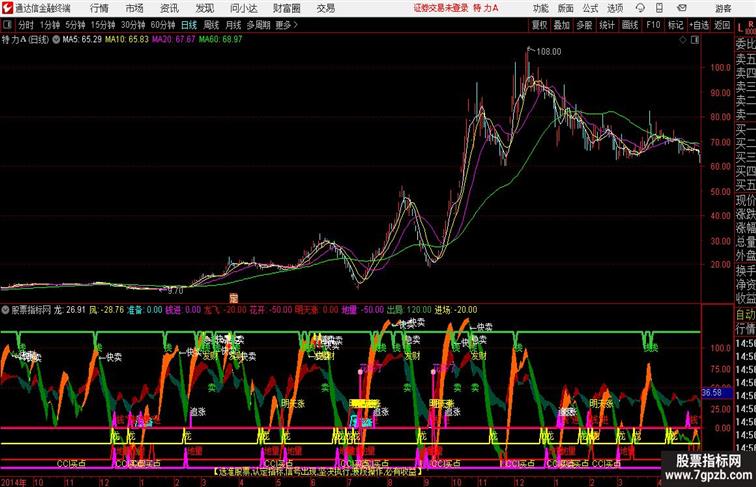Click the 2014年 timeline label

[14, 482]
